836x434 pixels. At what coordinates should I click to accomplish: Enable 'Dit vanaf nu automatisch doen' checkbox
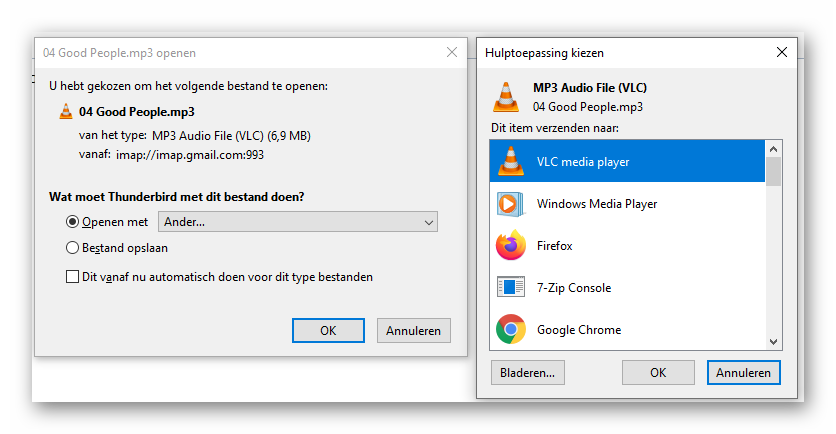click(x=72, y=277)
